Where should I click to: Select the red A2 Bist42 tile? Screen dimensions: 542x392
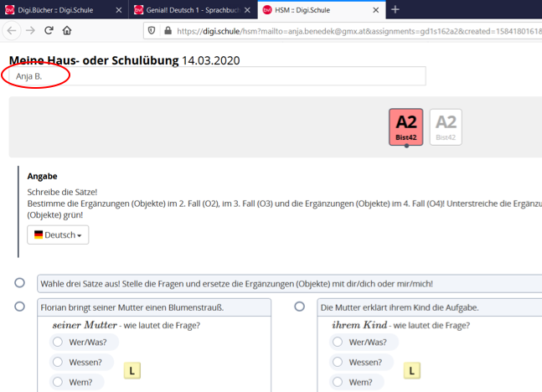[406, 126]
